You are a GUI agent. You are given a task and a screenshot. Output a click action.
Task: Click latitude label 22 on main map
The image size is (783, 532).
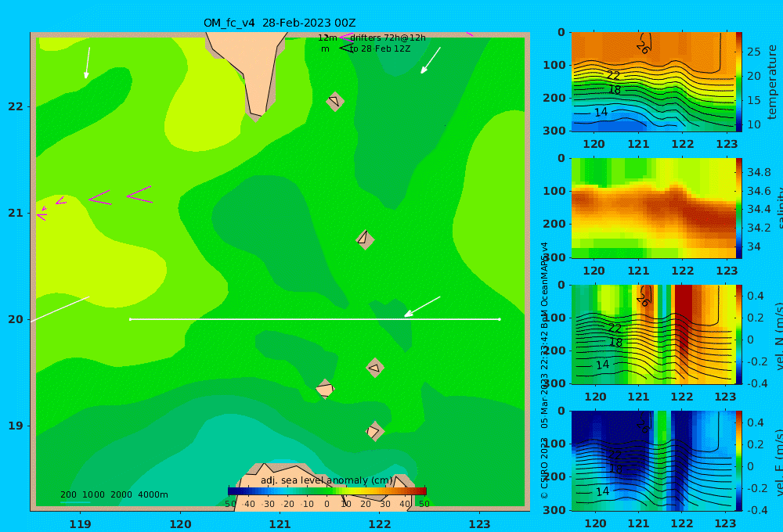coord(16,106)
